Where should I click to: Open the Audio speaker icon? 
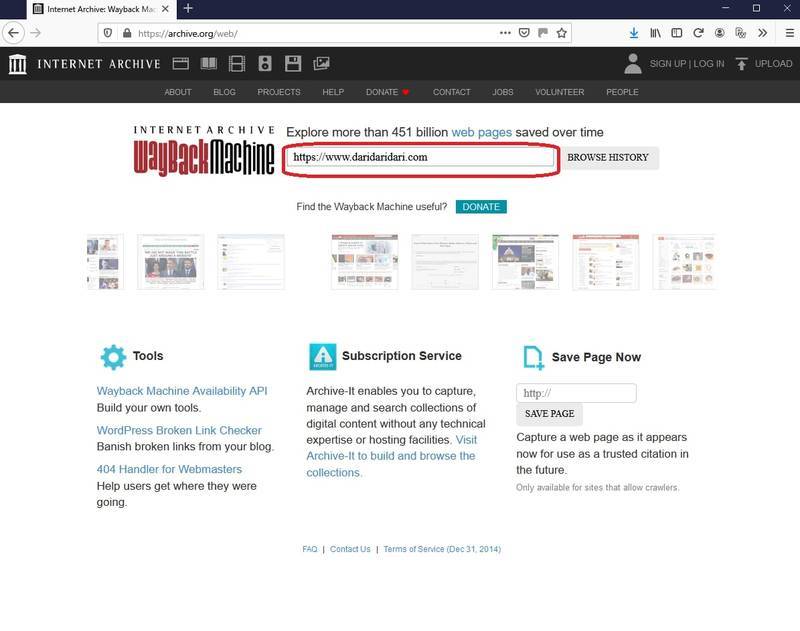pyautogui.click(x=265, y=63)
